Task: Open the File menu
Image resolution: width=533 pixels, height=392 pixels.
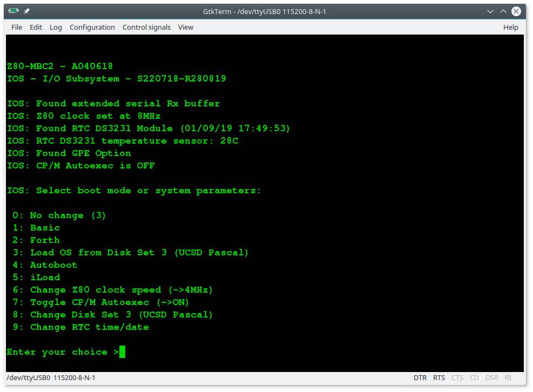Action: 17,27
